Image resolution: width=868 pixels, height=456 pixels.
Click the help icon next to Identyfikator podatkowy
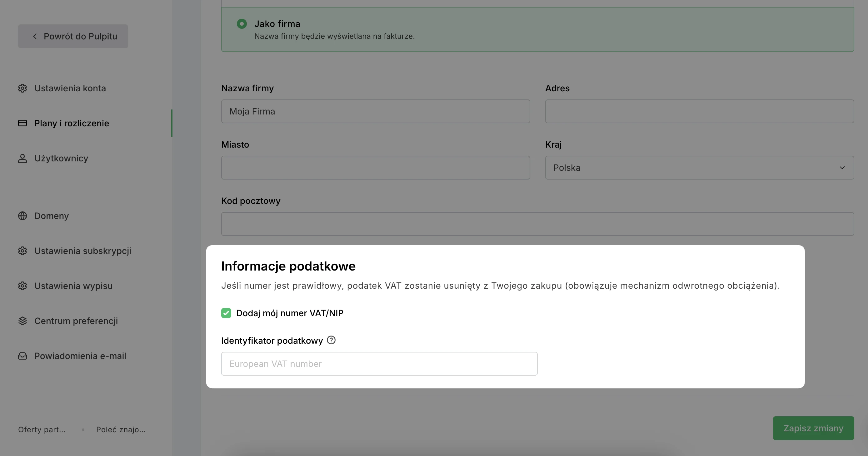point(331,340)
